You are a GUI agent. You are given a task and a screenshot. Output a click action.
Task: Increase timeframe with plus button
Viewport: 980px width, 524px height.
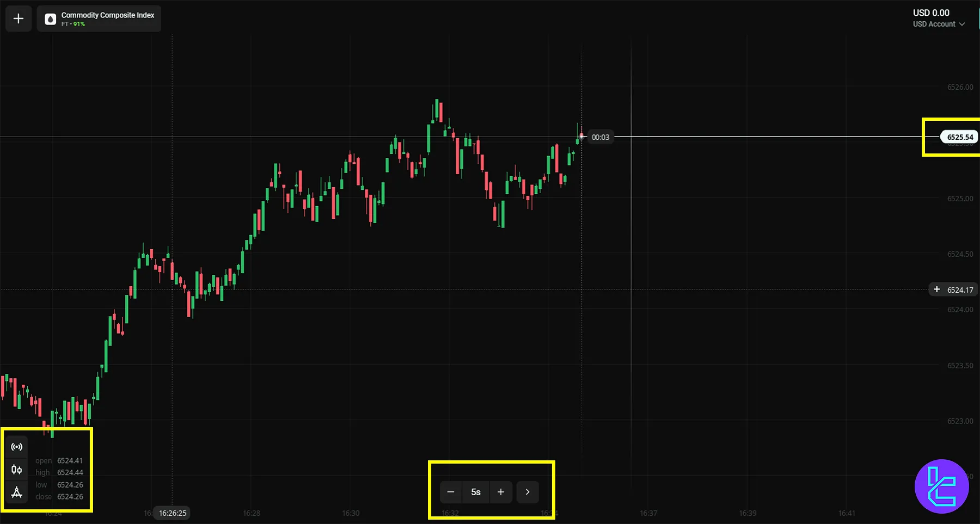click(501, 492)
